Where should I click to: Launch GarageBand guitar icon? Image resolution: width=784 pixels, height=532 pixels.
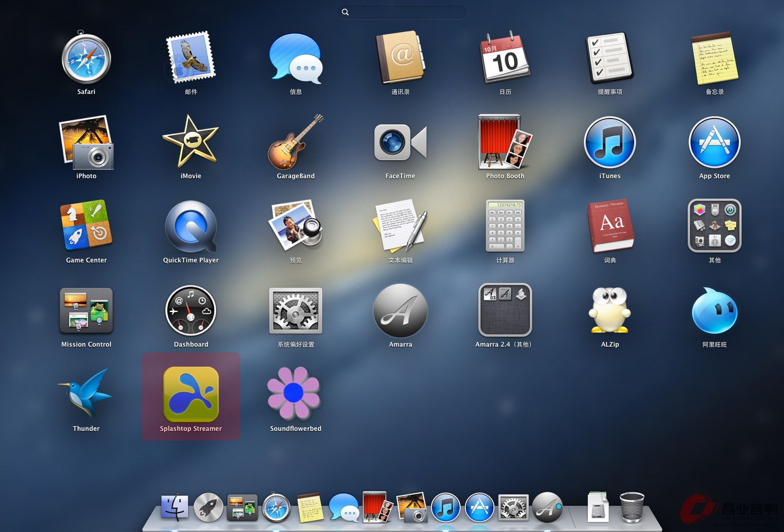pyautogui.click(x=296, y=142)
